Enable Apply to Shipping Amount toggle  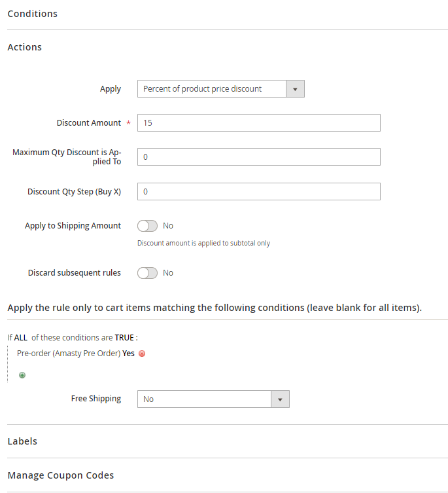click(147, 226)
